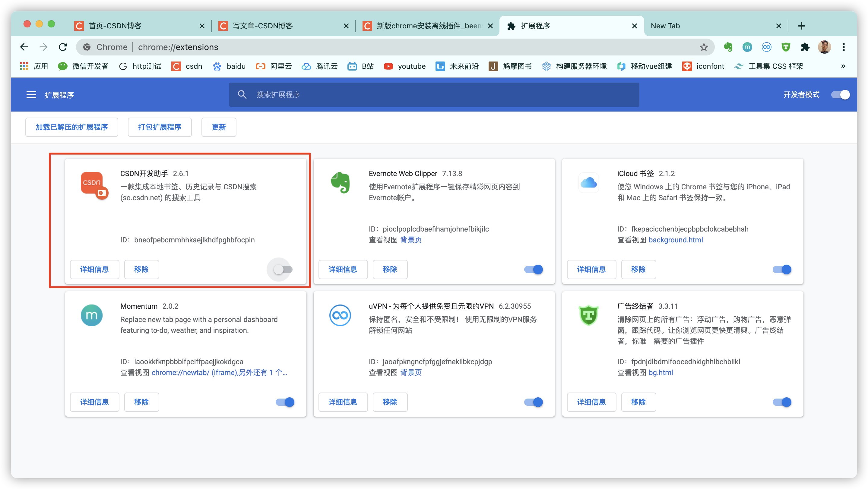Viewport: 868px width, 489px height.
Task: Enable the CSDN开发助手 extension
Action: coord(283,269)
